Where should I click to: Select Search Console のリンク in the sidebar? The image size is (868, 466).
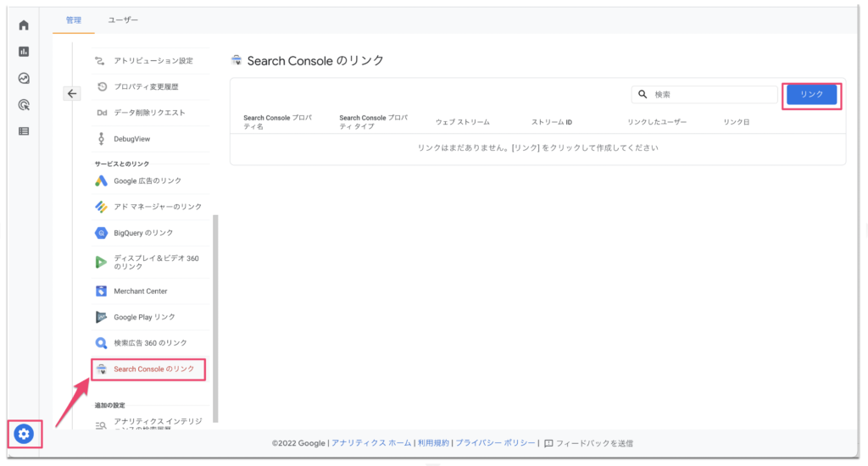tap(153, 369)
